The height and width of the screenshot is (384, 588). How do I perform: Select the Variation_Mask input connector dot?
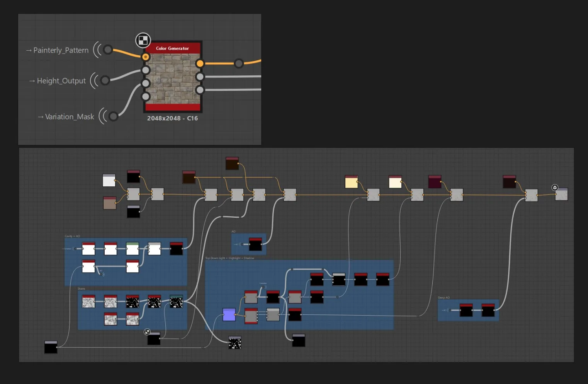(113, 116)
